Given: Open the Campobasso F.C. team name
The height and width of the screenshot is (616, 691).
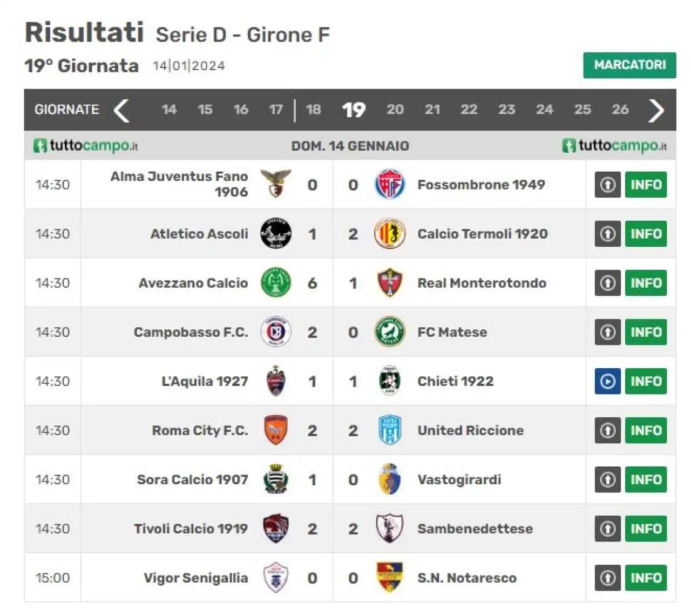Looking at the screenshot, I should [x=191, y=332].
